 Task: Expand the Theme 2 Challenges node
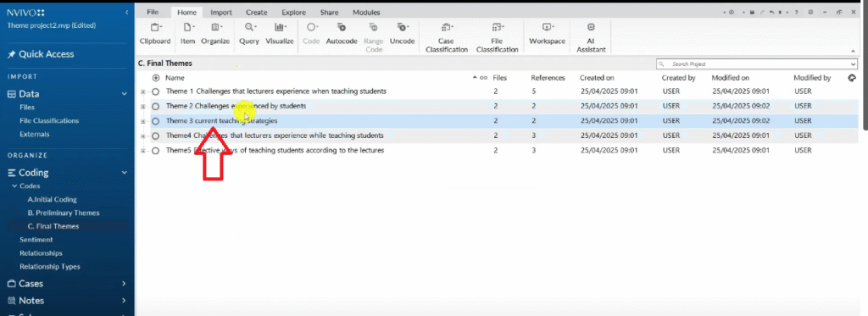(x=143, y=106)
